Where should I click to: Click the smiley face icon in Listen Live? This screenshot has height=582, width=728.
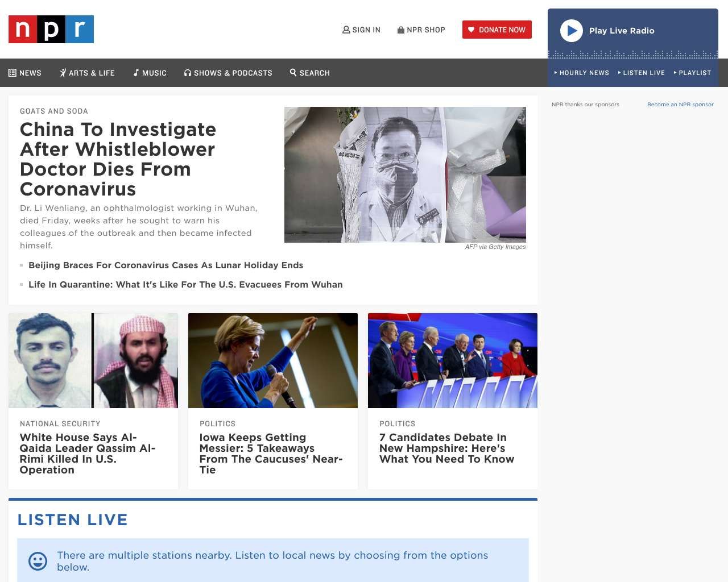pyautogui.click(x=38, y=561)
